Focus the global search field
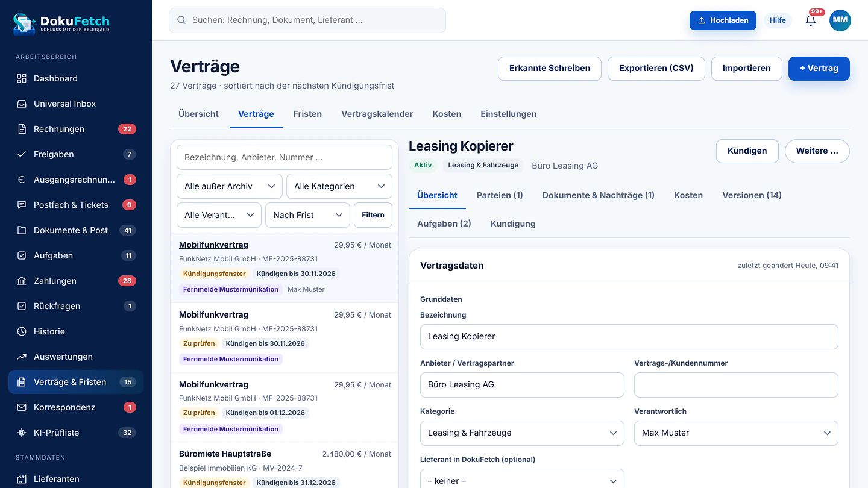Viewport: 868px width, 488px height. click(x=307, y=20)
